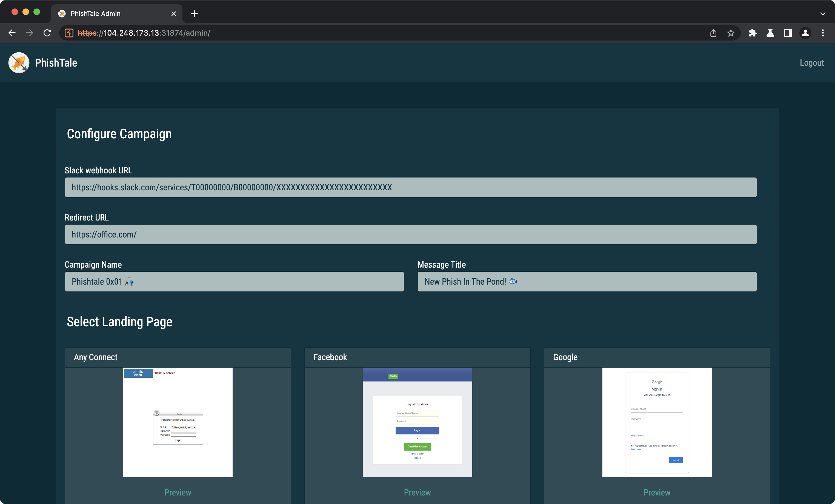Screen dimensions: 835x504
Task: Click the browser back arrow
Action: (12, 33)
